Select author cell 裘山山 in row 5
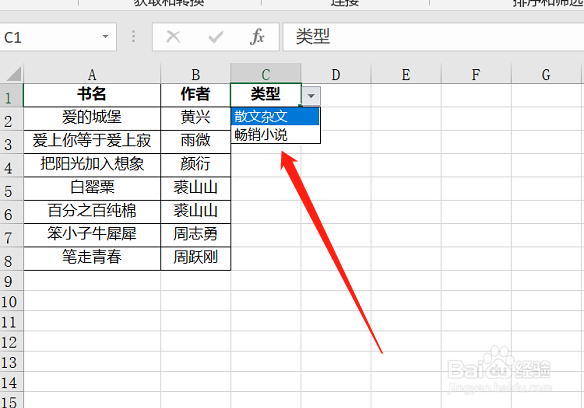 pyautogui.click(x=196, y=189)
